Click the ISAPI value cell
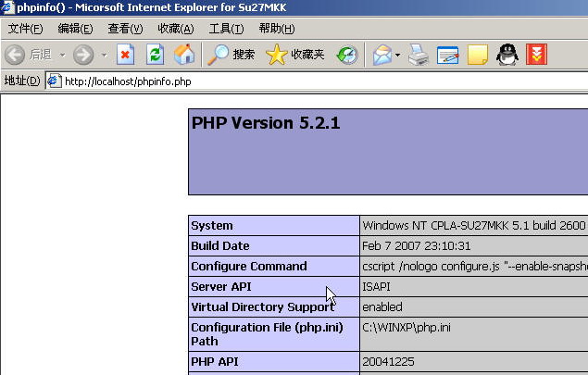588x375 pixels. click(x=474, y=287)
